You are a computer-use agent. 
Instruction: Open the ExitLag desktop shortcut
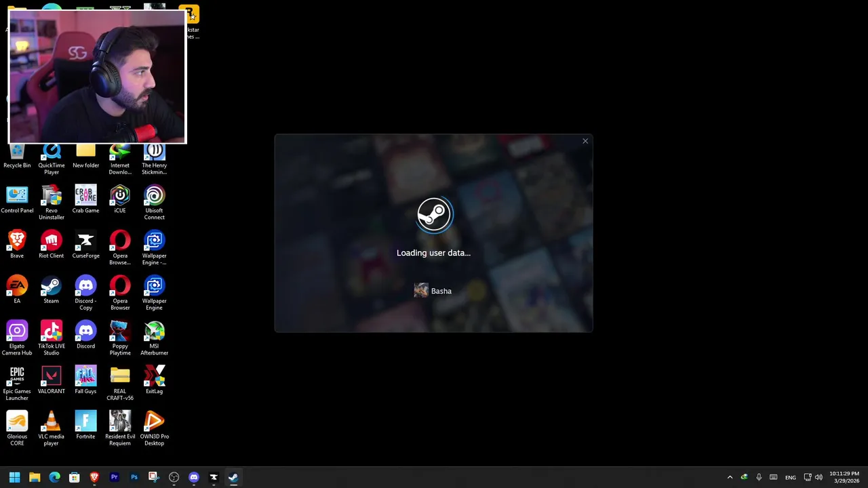click(x=154, y=380)
